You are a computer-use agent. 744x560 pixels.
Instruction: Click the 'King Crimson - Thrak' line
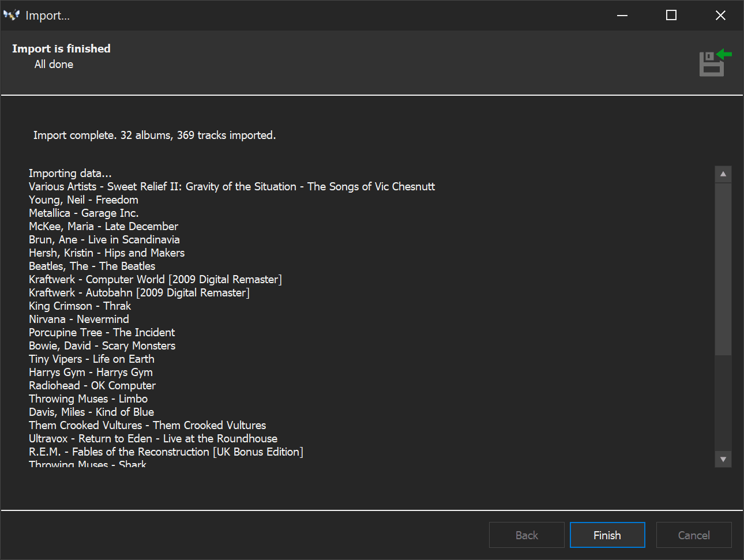(x=80, y=306)
